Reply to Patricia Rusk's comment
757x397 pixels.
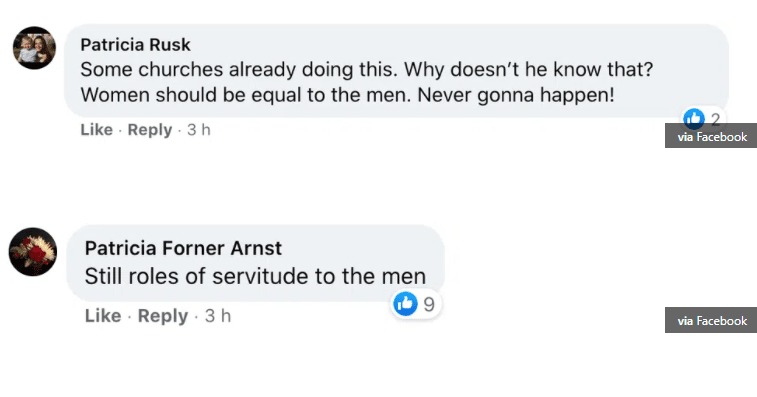(x=150, y=130)
